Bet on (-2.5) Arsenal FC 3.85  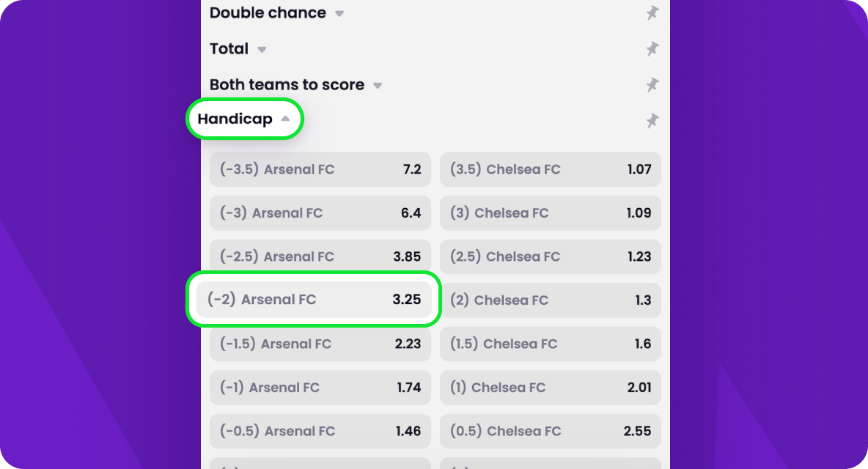tap(320, 256)
